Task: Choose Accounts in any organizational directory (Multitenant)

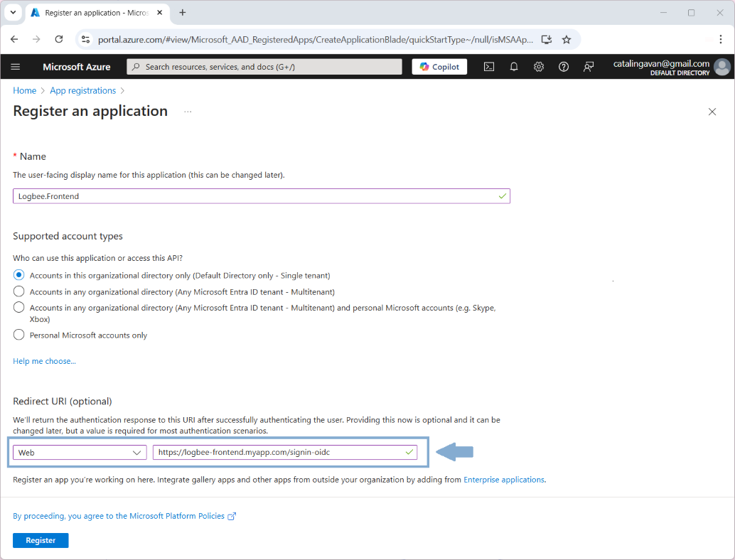Action: 18,291
